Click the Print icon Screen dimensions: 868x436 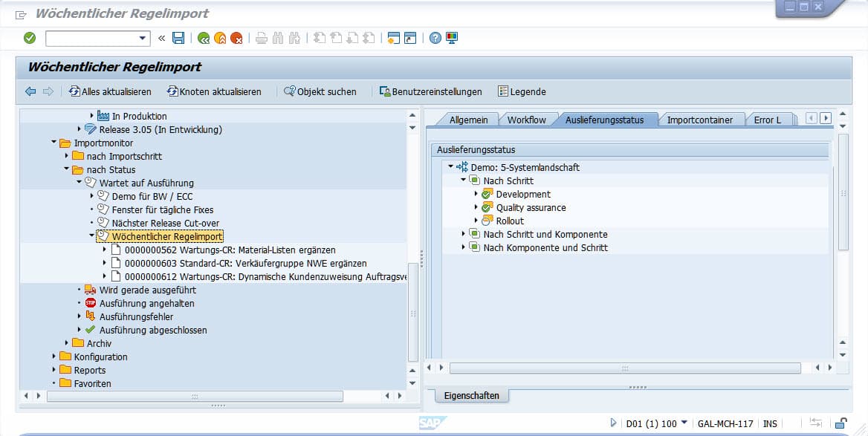pos(262,37)
